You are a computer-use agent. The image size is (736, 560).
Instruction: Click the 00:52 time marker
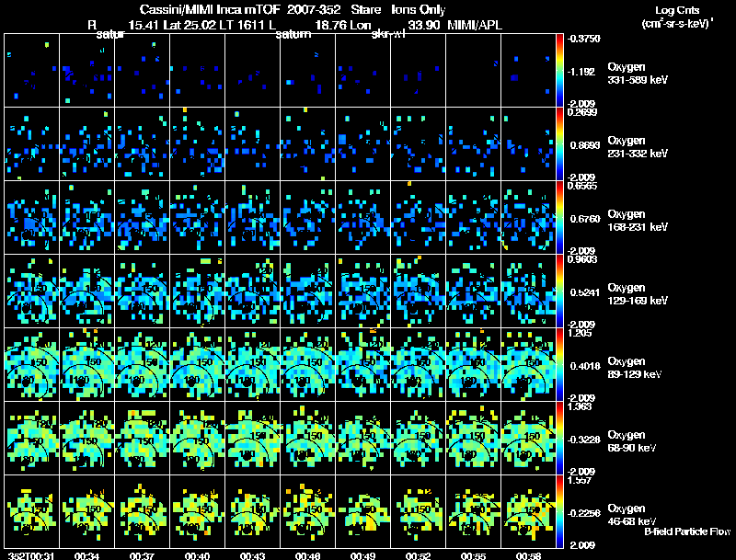point(419,555)
